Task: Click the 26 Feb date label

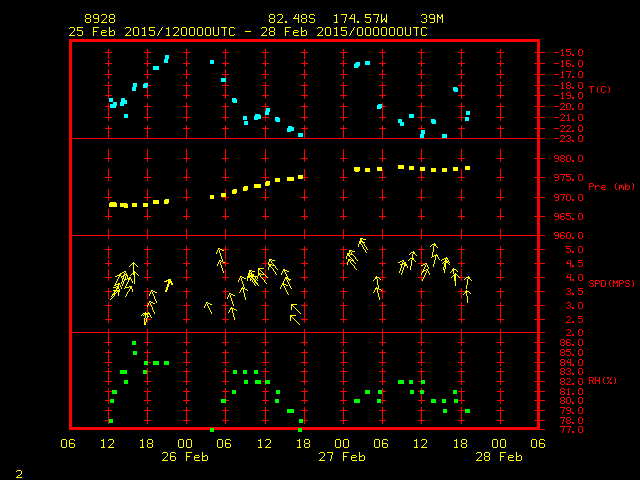Action: [185, 457]
